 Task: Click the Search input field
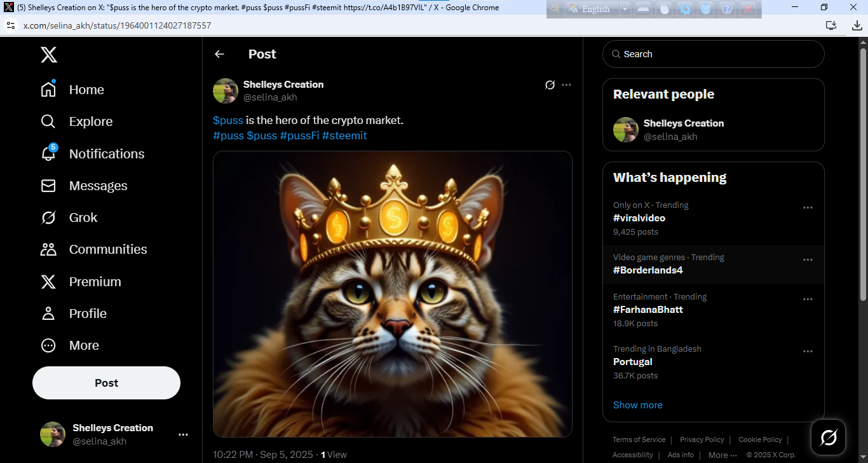point(713,54)
